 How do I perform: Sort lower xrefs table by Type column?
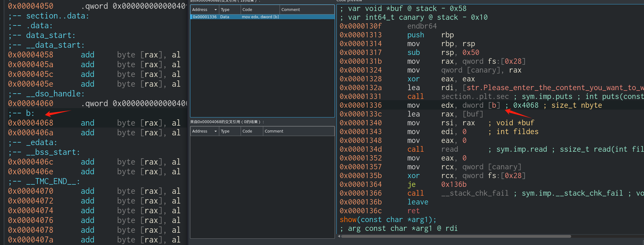point(230,131)
